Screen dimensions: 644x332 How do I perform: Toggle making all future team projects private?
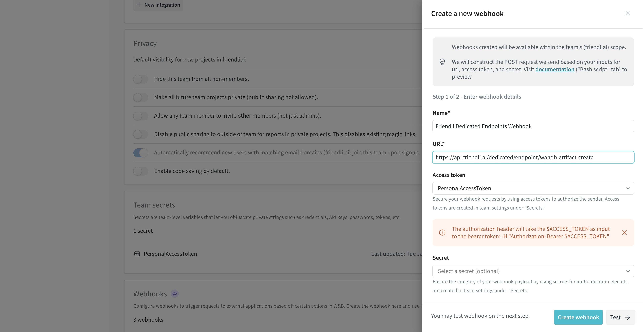click(140, 97)
